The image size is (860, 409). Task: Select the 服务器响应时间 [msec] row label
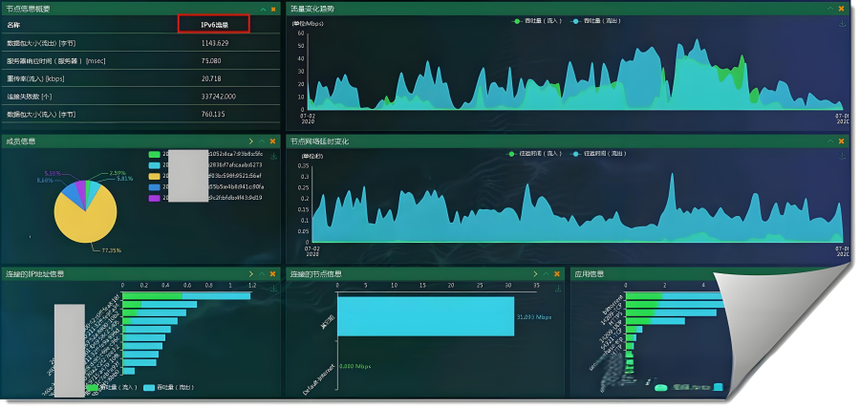click(56, 61)
